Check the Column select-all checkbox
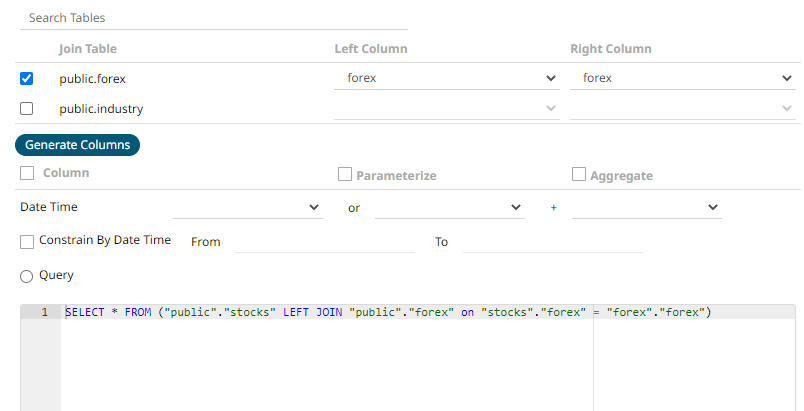 point(26,173)
